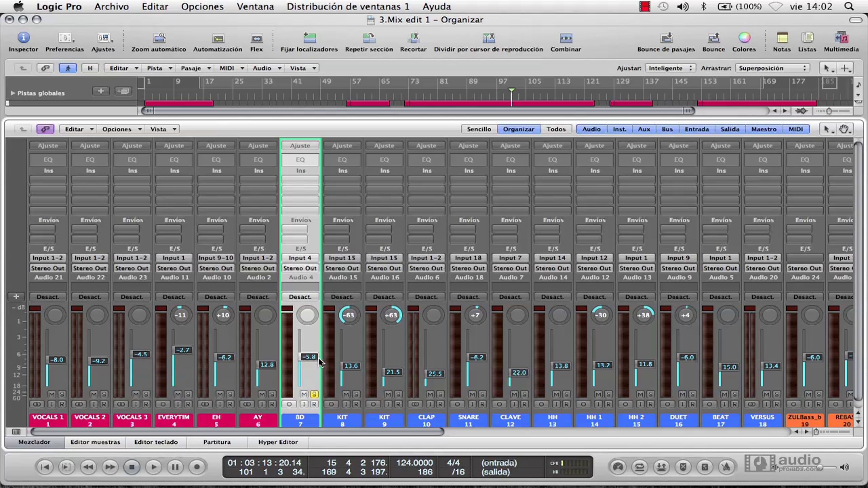The width and height of the screenshot is (868, 488).
Task: Click the Flex toolbar icon
Action: pos(256,38)
